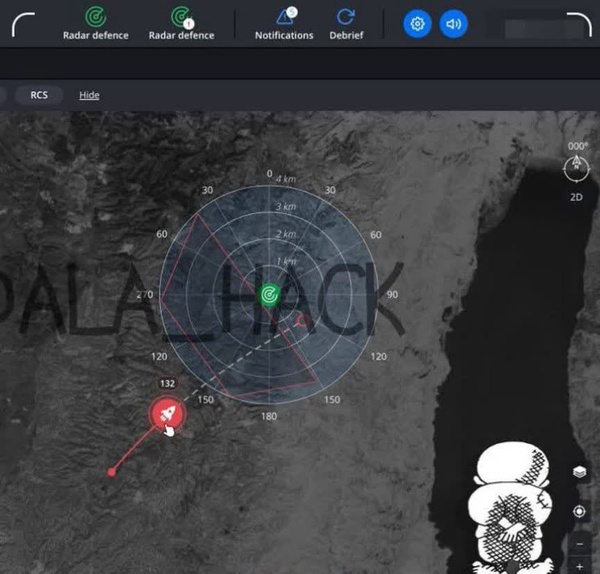This screenshot has height=574, width=600.
Task: Open the first Radar defence icon
Action: (95, 16)
